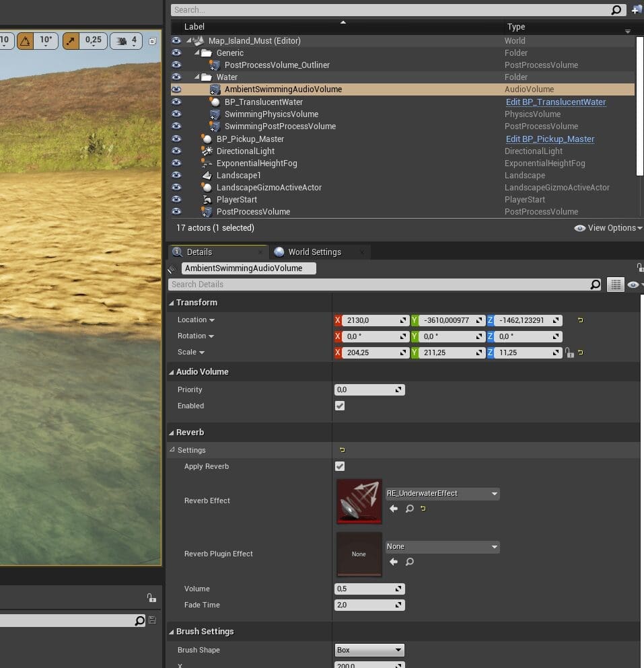Hide the DirectionalLight actor visibility eye
The image size is (644, 668).
[176, 151]
